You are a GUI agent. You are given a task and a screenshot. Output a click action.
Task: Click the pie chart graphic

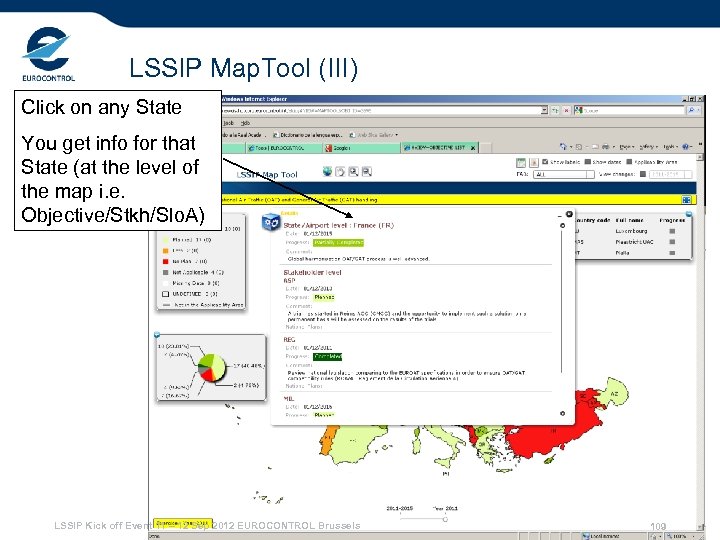click(x=212, y=367)
